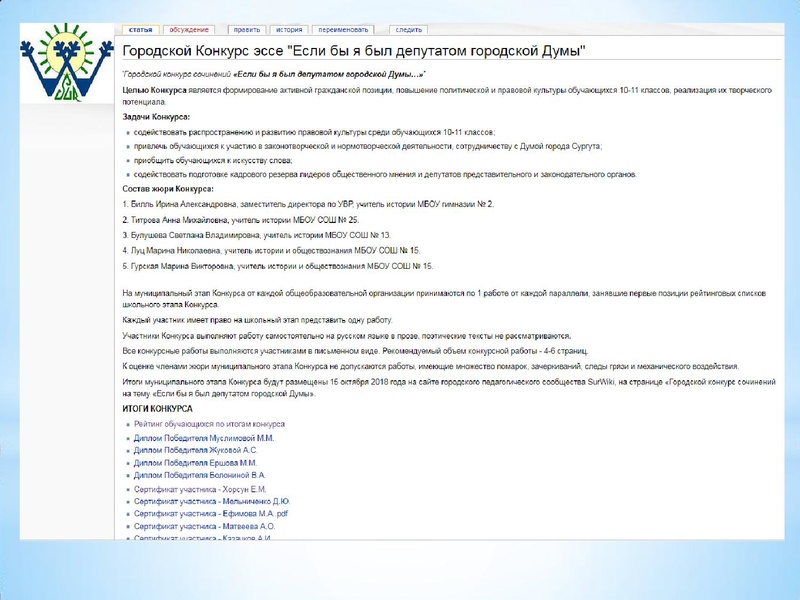Open Сертификат участника - Мельниченко Д.Ю.

tap(212, 501)
